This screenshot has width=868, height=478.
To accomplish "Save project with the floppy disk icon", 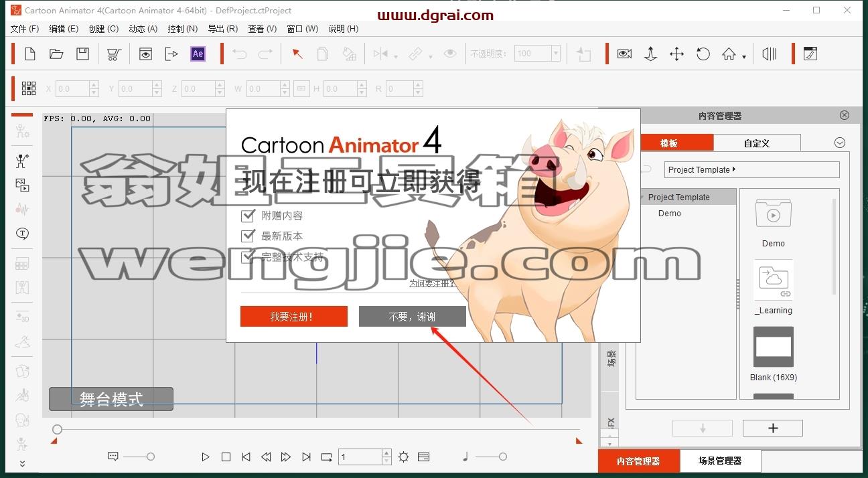I will [x=82, y=54].
